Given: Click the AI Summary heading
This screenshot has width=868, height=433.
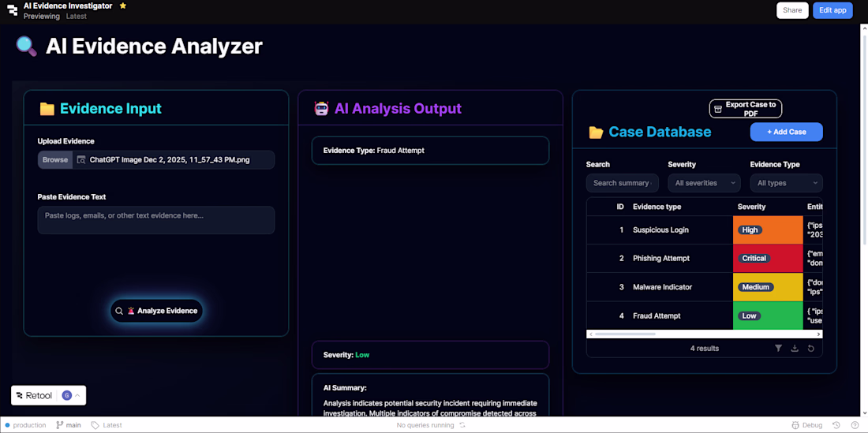Looking at the screenshot, I should pyautogui.click(x=345, y=388).
